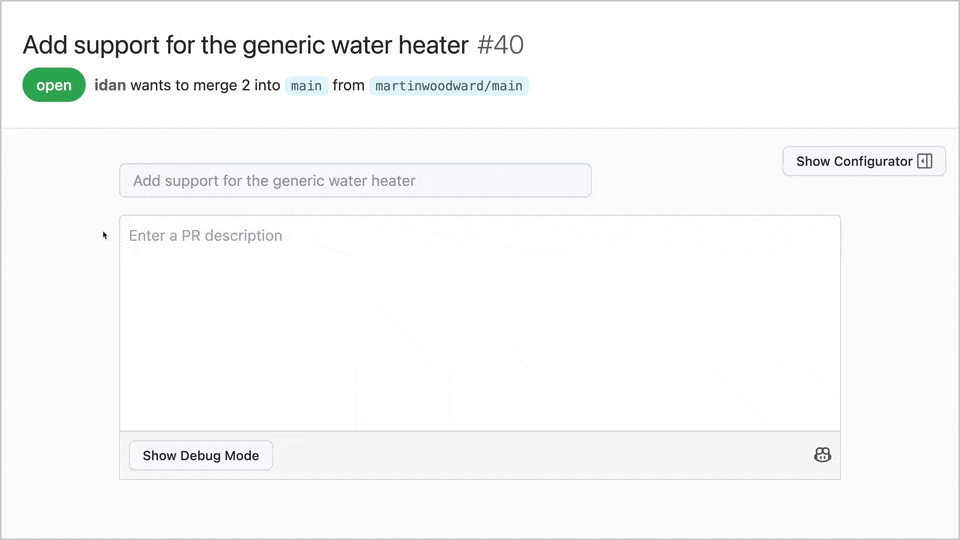
Task: Click the 'Debug Mode' text on the bottom button
Action: tap(220, 456)
